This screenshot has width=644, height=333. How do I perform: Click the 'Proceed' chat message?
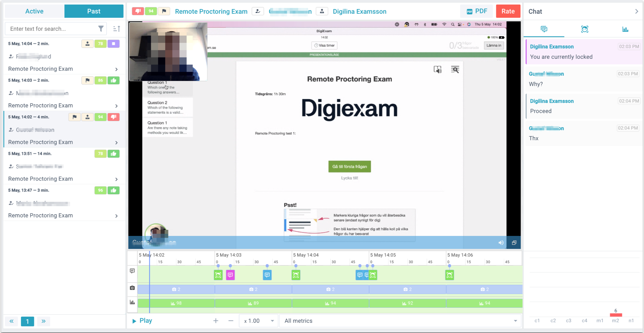click(584, 106)
